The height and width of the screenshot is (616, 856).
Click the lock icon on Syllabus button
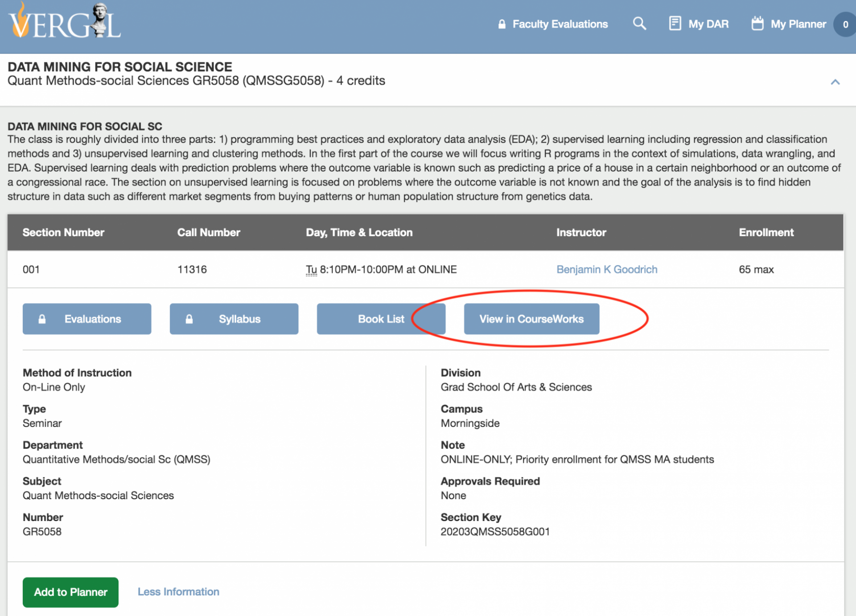(x=189, y=319)
